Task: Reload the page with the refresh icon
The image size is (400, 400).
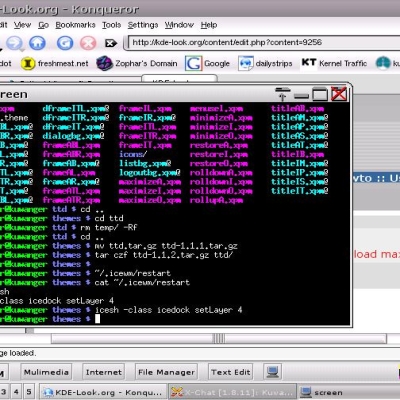Action: 65,43
